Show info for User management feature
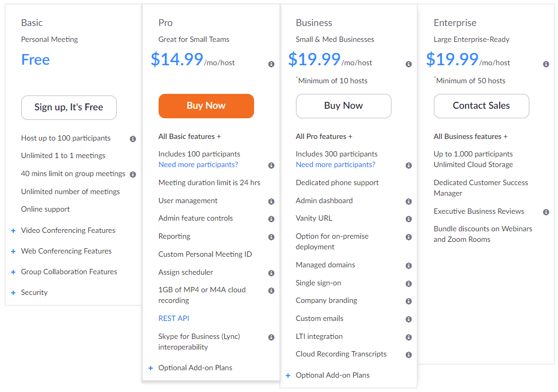 (x=271, y=202)
